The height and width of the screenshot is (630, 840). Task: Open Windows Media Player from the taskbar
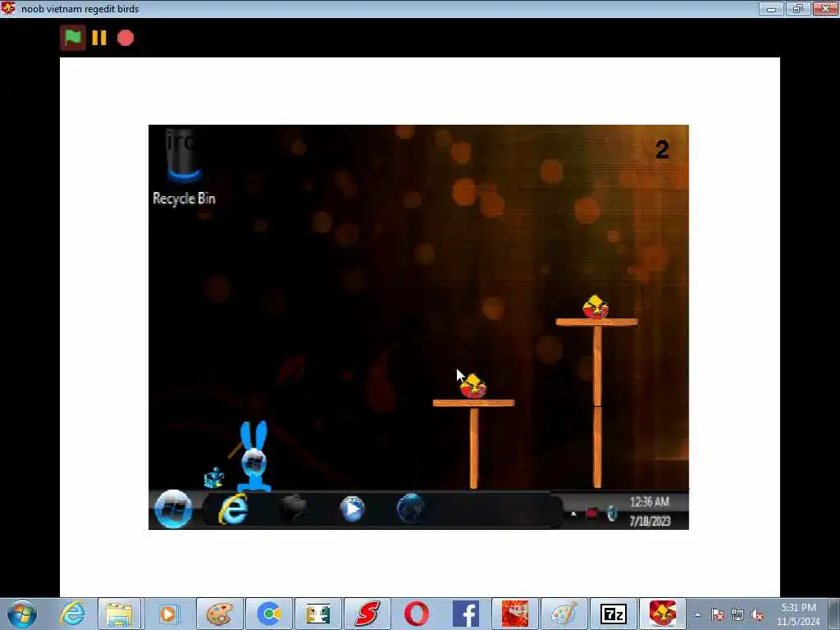pyautogui.click(x=169, y=614)
